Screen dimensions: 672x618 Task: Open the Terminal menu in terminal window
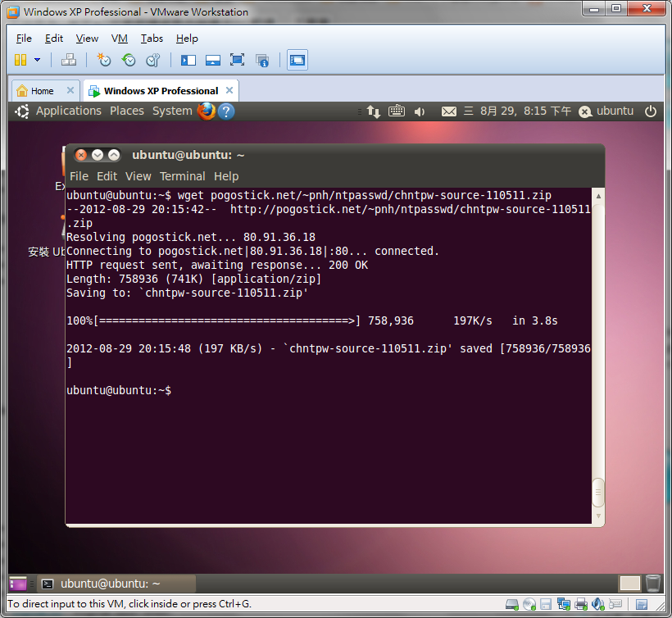(x=182, y=176)
